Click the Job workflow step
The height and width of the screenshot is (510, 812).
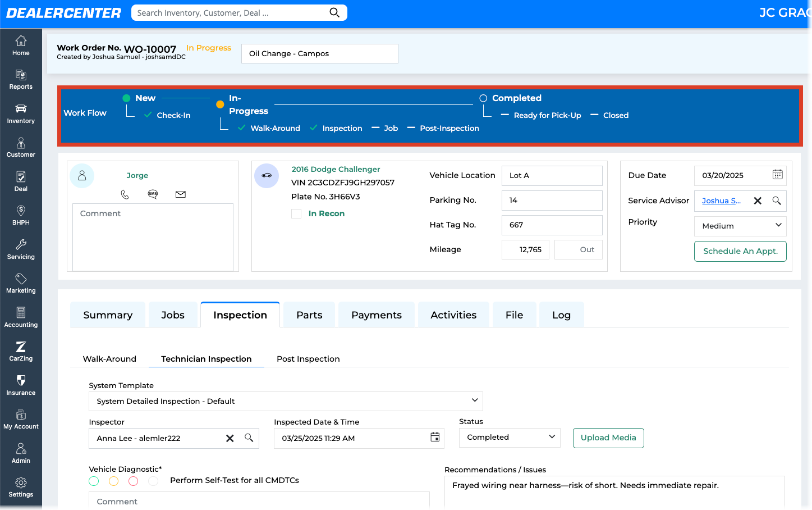[391, 128]
